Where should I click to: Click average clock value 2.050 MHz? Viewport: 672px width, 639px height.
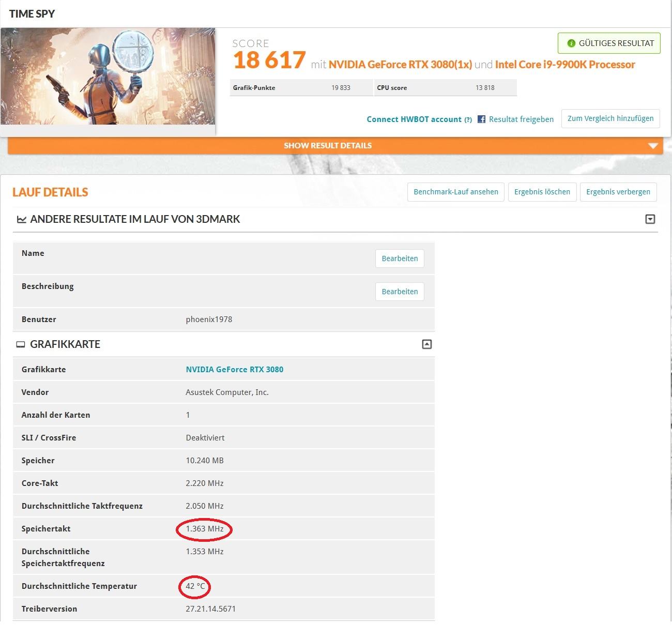pyautogui.click(x=205, y=506)
